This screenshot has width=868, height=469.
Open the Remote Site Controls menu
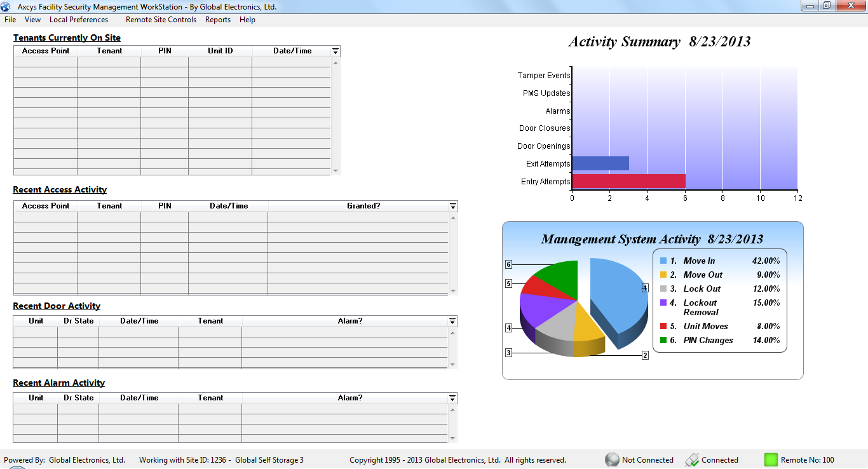click(x=161, y=20)
